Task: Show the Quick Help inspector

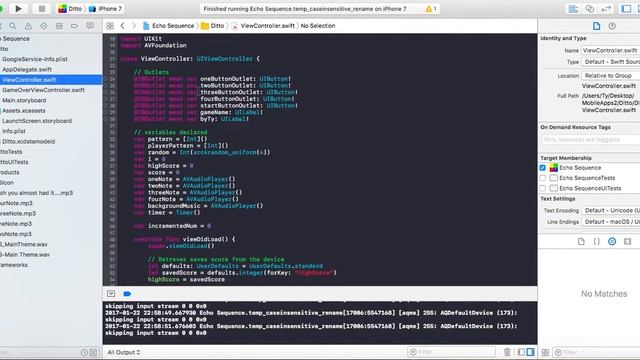Action: click(612, 26)
